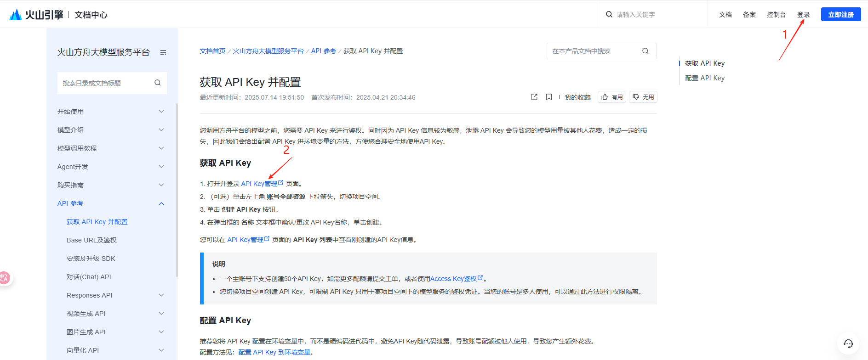Open API 参考 breadcrumb link
This screenshot has width=868, height=360.
324,51
